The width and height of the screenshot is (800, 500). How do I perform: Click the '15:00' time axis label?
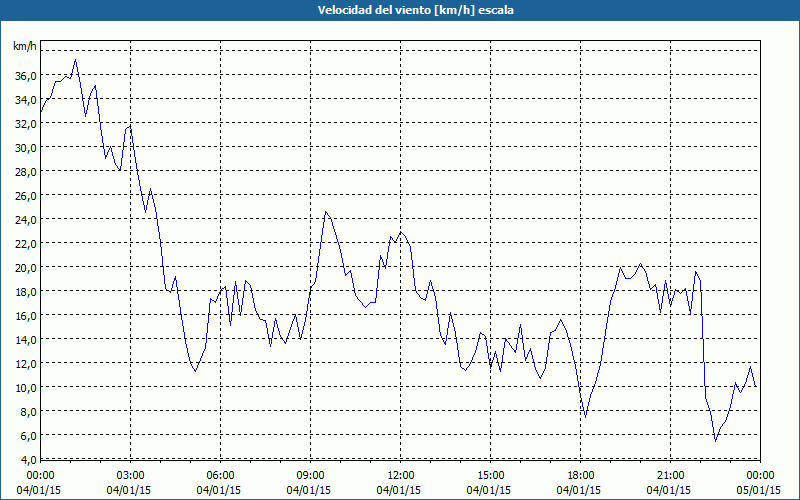coord(490,476)
